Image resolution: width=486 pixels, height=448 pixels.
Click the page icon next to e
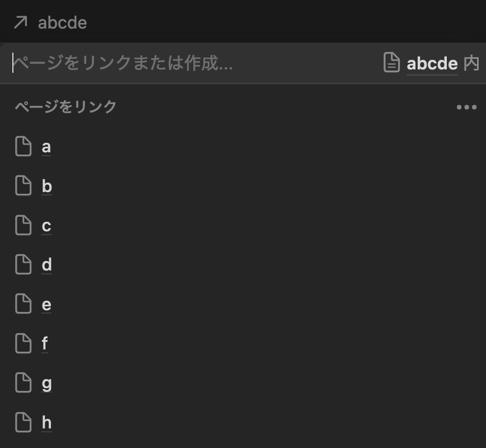pos(24,304)
